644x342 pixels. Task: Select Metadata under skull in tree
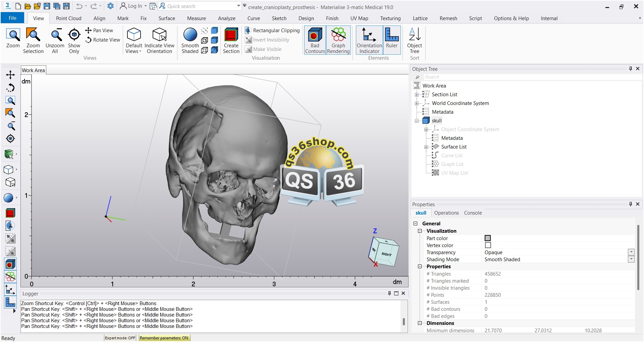point(452,138)
